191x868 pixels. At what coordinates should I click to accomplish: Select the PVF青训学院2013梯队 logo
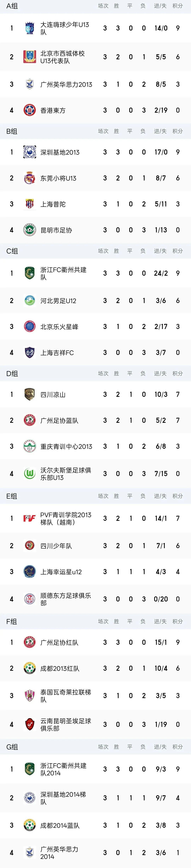point(30,518)
